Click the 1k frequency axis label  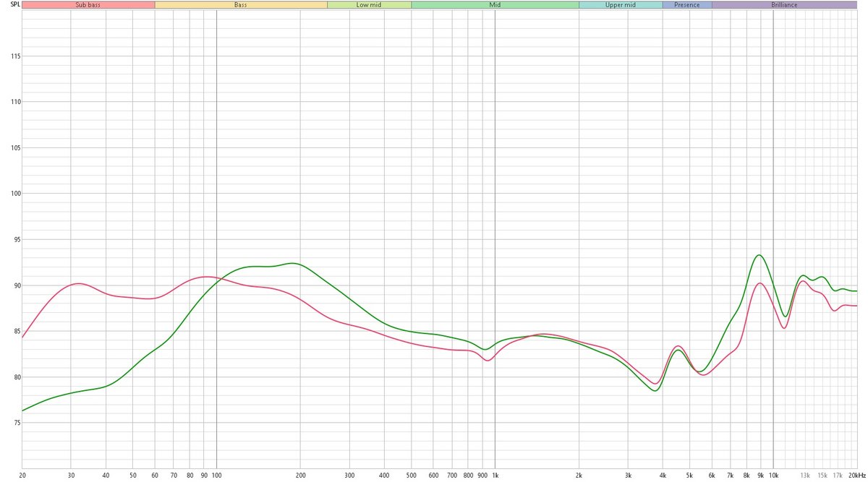[495, 475]
